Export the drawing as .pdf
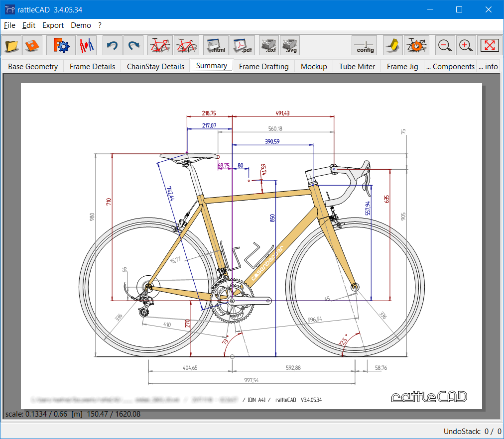This screenshot has height=439, width=504. [243, 45]
